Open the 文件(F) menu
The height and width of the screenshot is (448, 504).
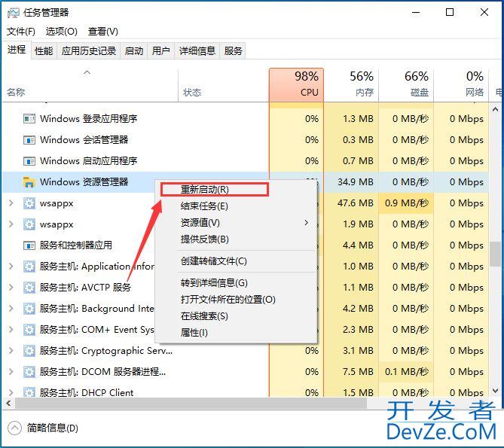pos(21,32)
